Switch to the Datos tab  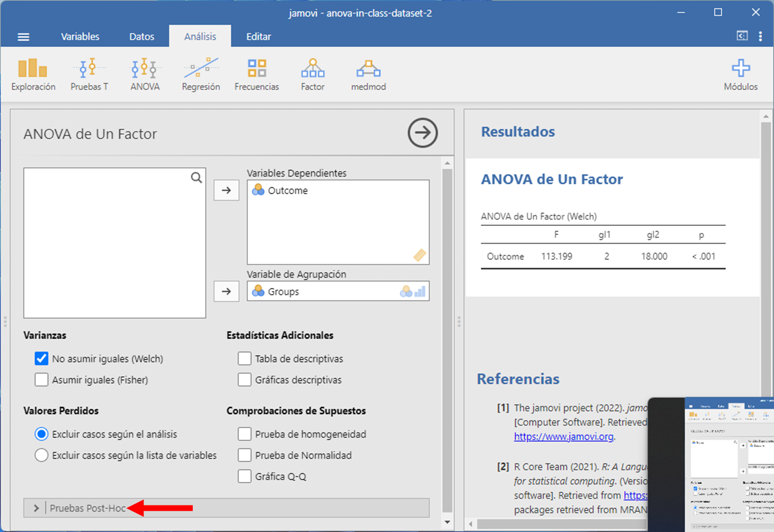142,37
